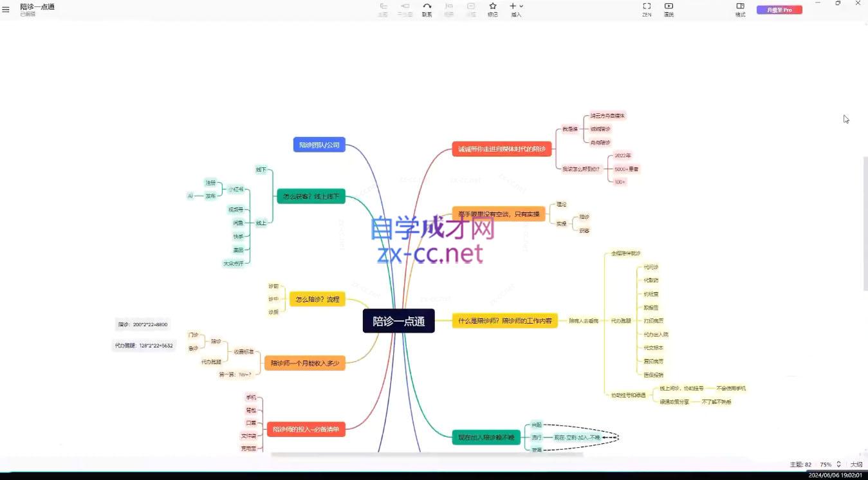
Task: Select the 口罩 subtopic
Action: point(251,423)
